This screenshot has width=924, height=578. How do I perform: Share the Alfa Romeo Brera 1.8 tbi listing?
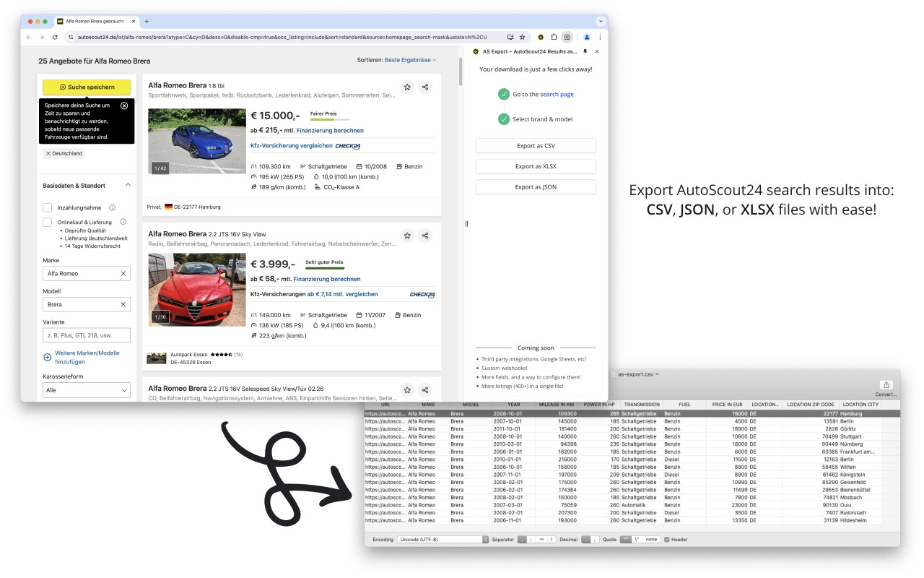425,87
